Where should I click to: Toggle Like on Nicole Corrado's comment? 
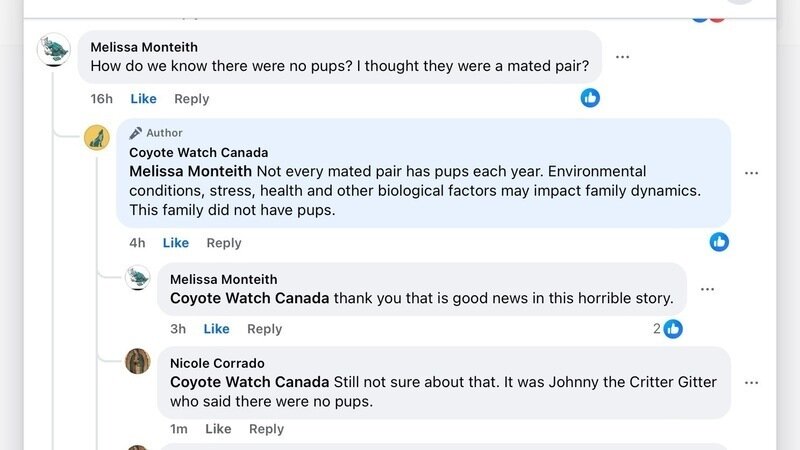[x=218, y=429]
